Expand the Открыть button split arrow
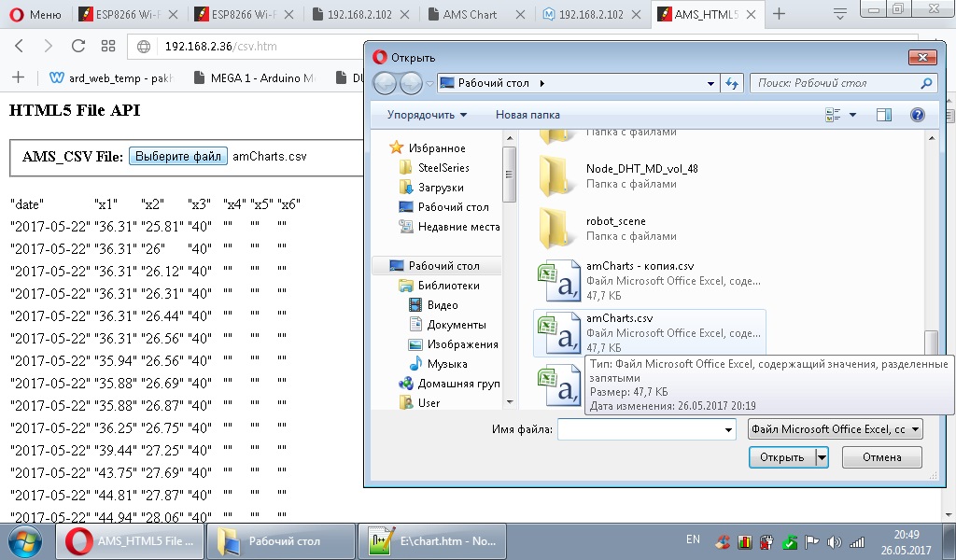Image resolution: width=956 pixels, height=560 pixels. 822,457
